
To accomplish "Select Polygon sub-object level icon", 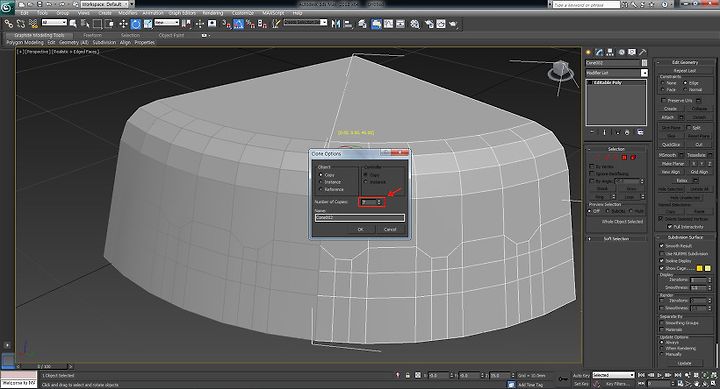I will point(624,158).
